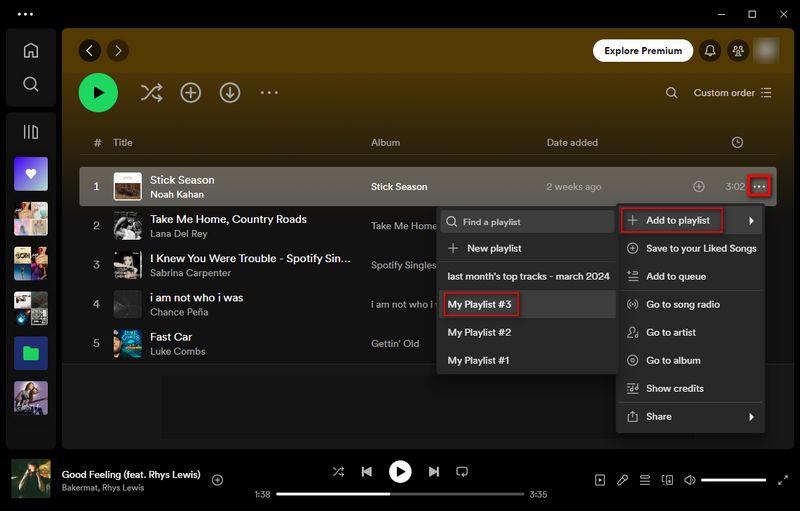Image resolution: width=800 pixels, height=511 pixels.
Task: Open Friend Activity icon
Action: tap(738, 50)
